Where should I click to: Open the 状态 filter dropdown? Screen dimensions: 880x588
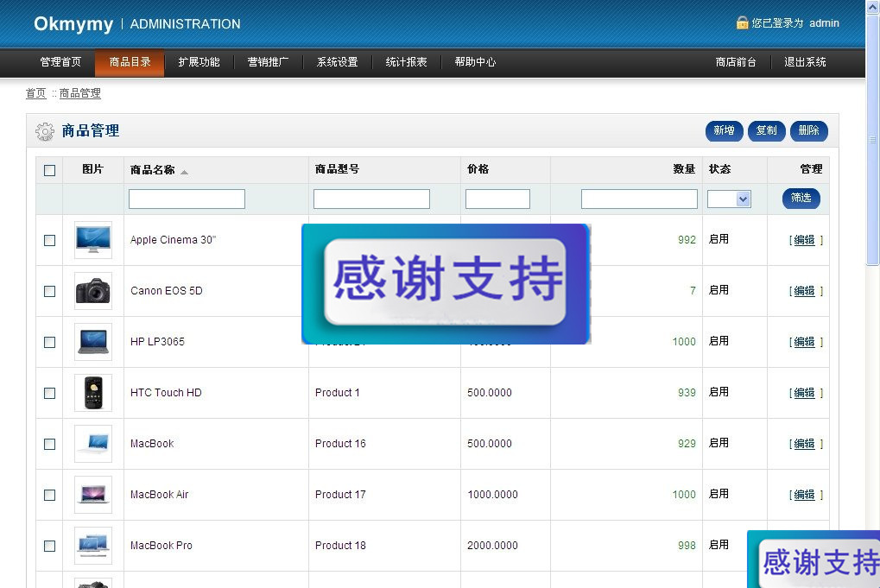click(729, 199)
